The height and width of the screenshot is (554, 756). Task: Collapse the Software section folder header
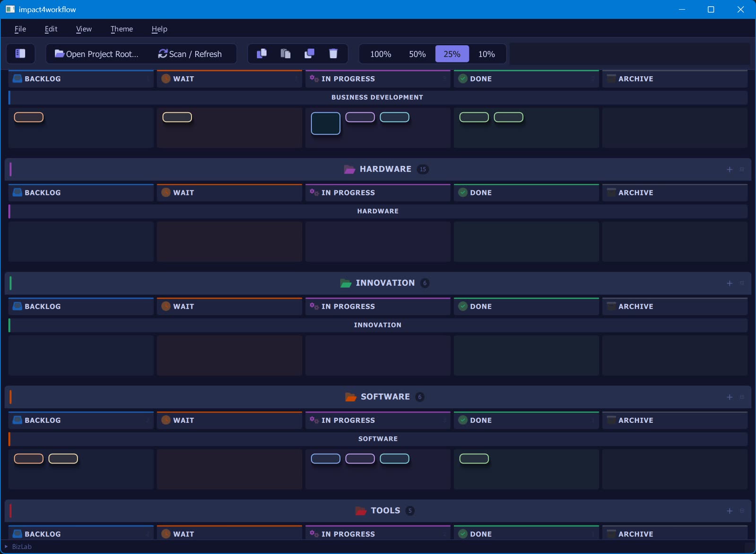click(x=378, y=397)
